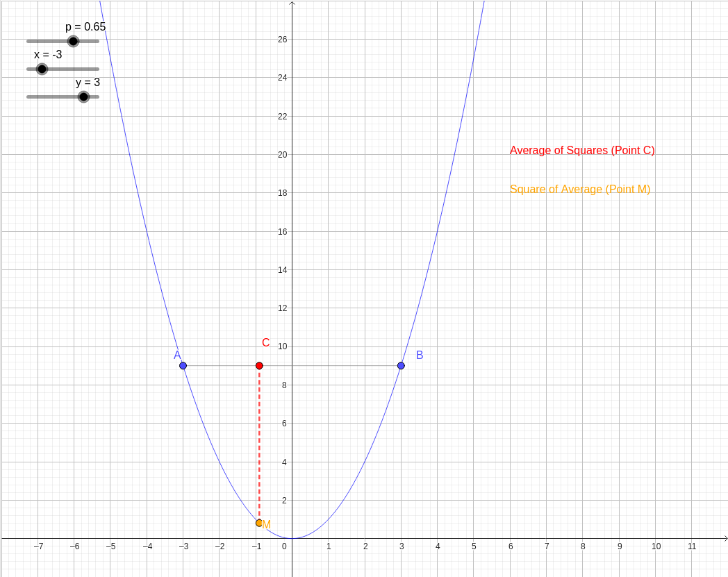Click the label 'B' next to the right point

[420, 355]
